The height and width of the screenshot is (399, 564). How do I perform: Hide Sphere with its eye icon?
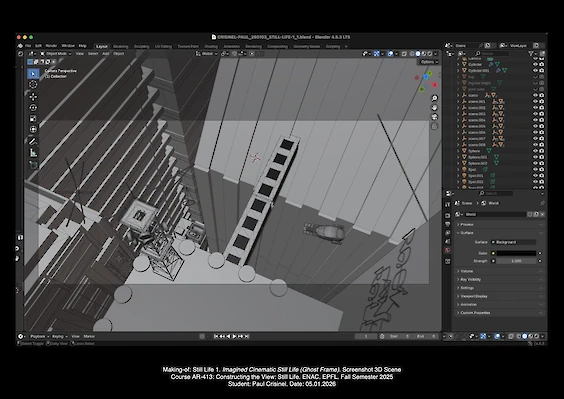tap(535, 151)
